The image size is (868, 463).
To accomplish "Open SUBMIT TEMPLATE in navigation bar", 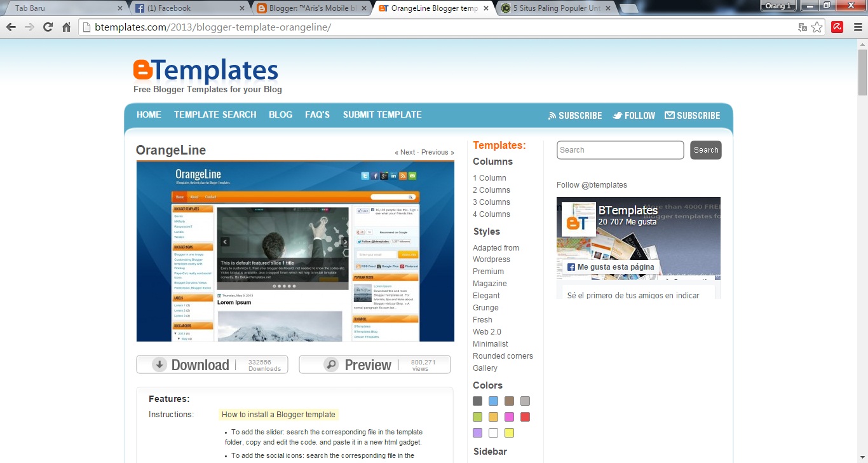I will pos(383,114).
